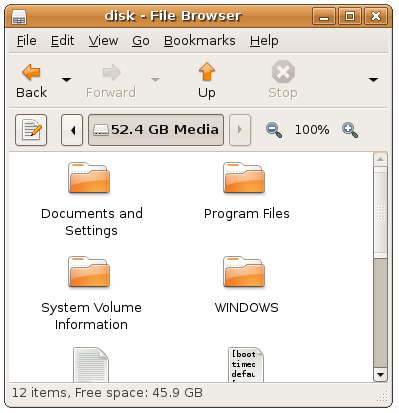
Task: Open the View menu
Action: 103,41
